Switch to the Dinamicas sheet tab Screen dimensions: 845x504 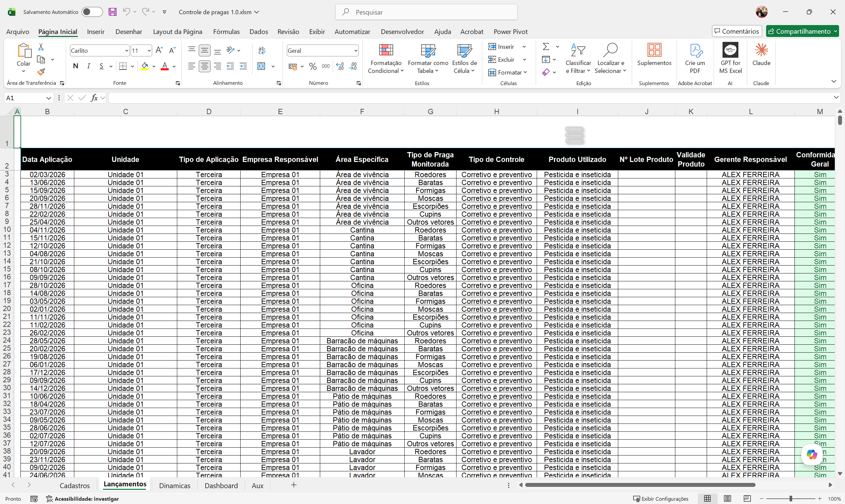tap(175, 485)
